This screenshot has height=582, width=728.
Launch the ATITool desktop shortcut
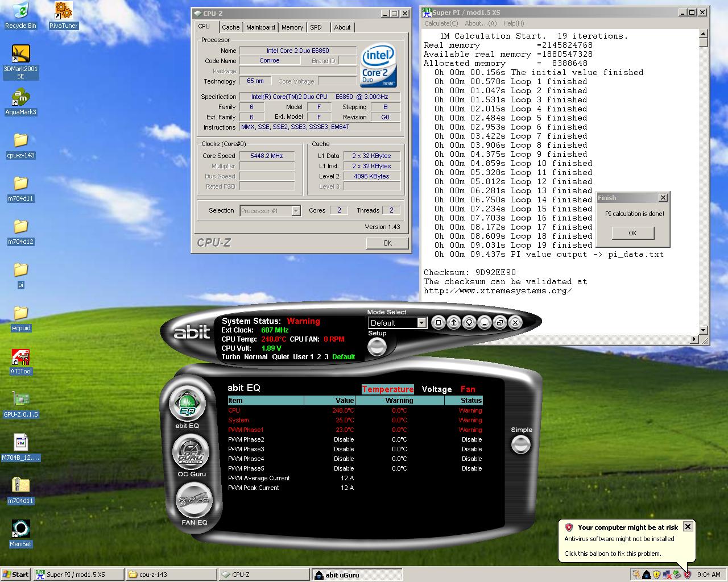(20, 361)
